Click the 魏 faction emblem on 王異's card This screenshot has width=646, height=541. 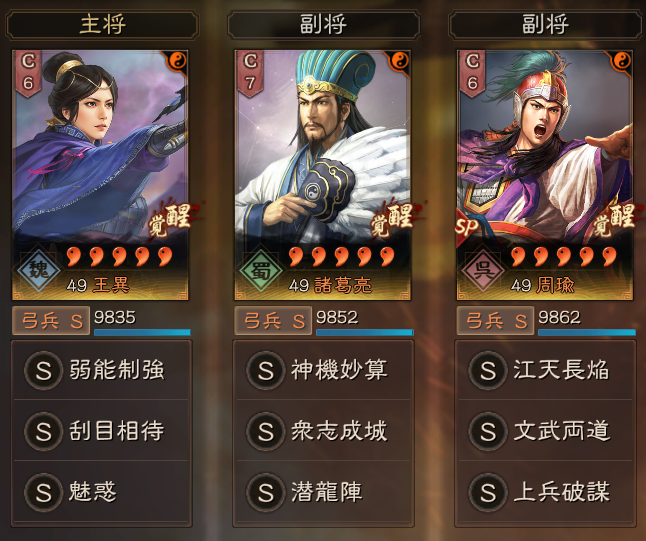pyautogui.click(x=38, y=269)
